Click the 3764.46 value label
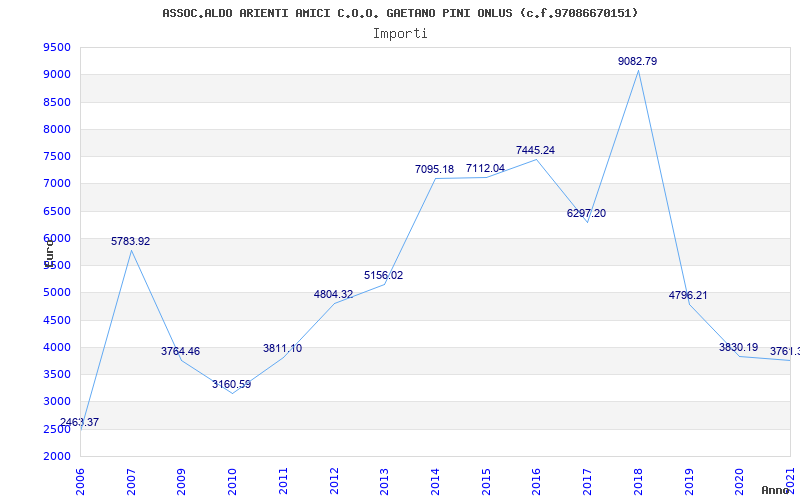Viewport: 800px width, 500px height. (180, 352)
